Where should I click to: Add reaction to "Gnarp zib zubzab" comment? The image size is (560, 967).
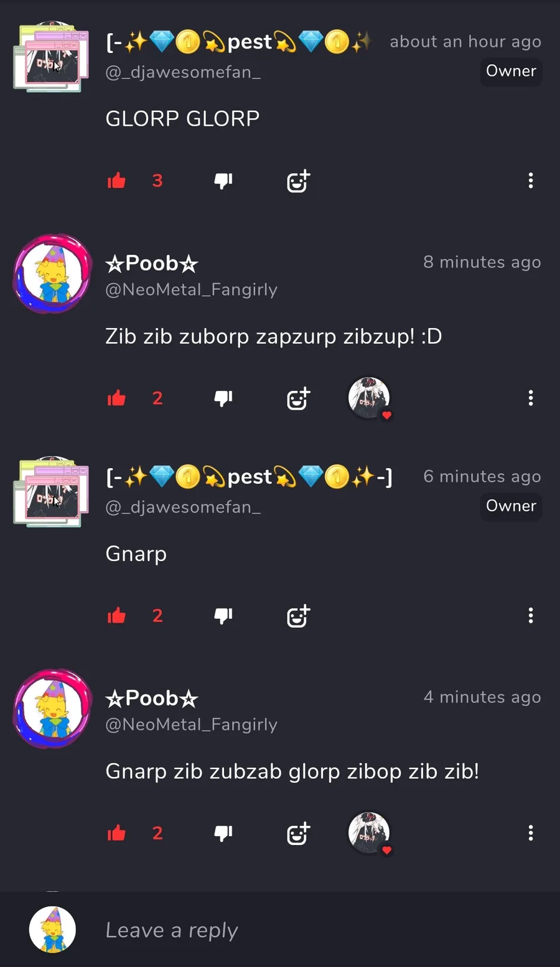pyautogui.click(x=298, y=833)
